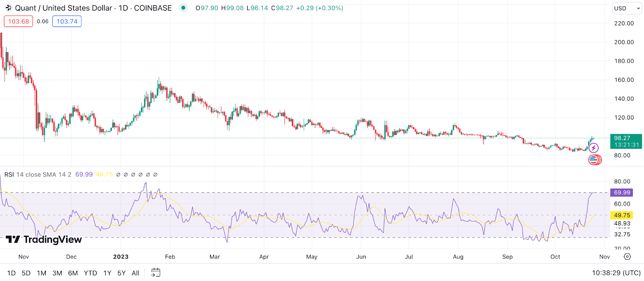Viewport: 644px width, 281px height.
Task: Click the purple 69.99 RSI value label
Action: point(622,193)
